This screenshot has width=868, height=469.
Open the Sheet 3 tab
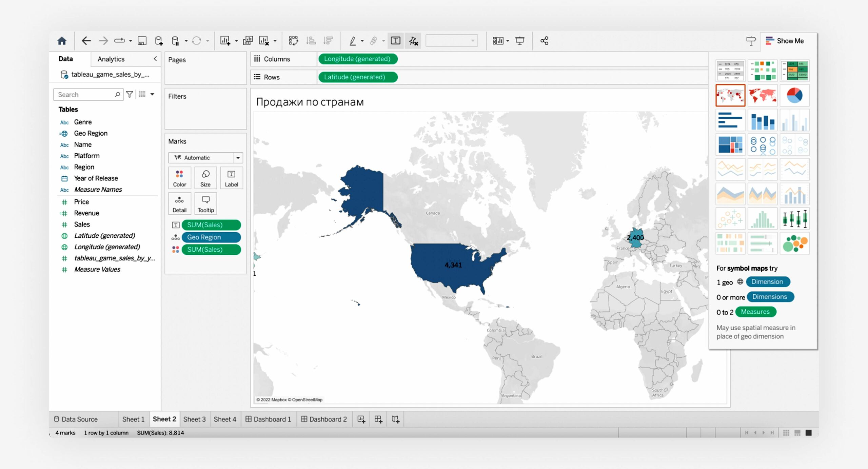(x=194, y=419)
